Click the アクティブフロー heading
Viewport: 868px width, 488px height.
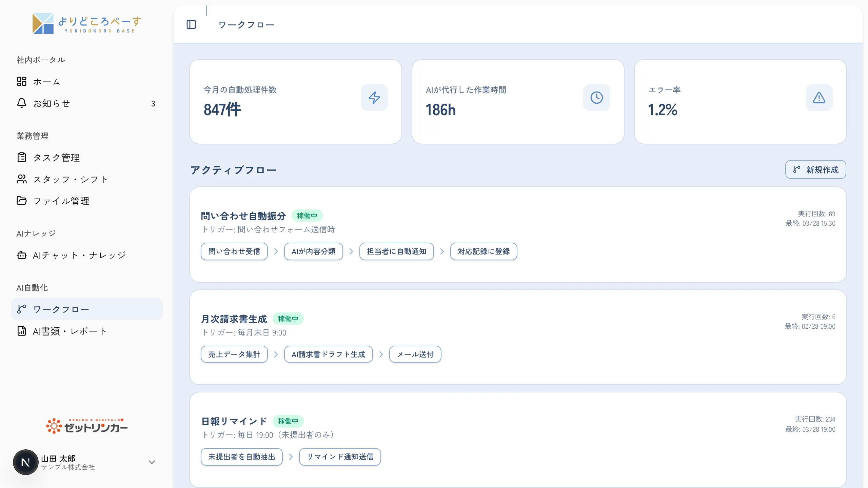pos(233,170)
